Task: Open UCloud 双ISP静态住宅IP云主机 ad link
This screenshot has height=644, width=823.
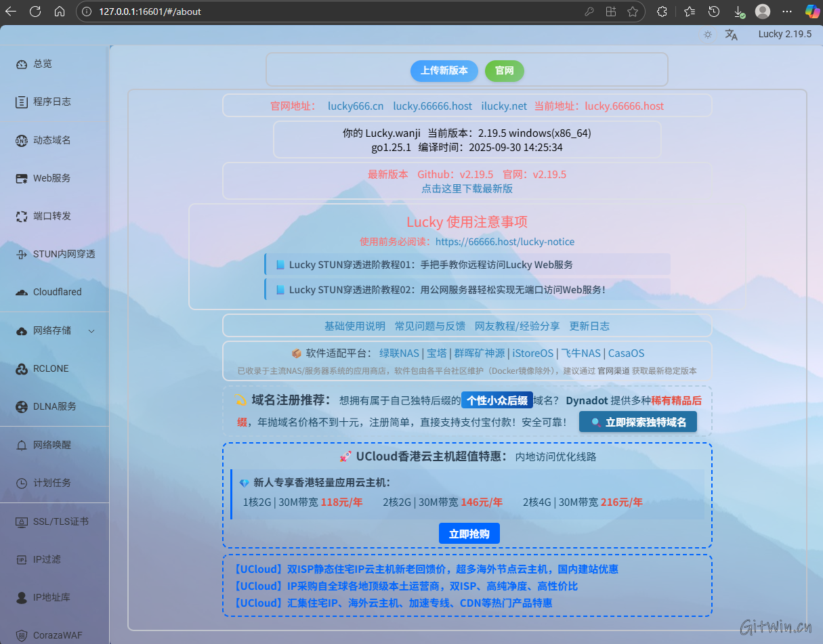Action: tap(426, 570)
